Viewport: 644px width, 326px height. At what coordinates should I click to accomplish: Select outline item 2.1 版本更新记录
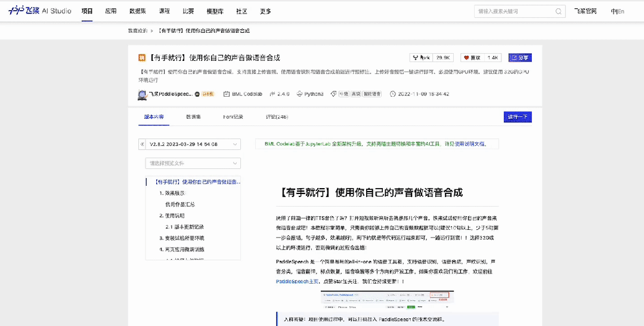tap(185, 226)
